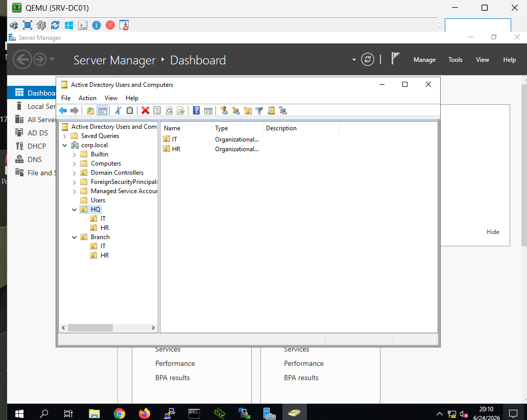Image resolution: width=527 pixels, height=420 pixels.
Task: Collapse the HQ organizational unit
Action: point(74,209)
